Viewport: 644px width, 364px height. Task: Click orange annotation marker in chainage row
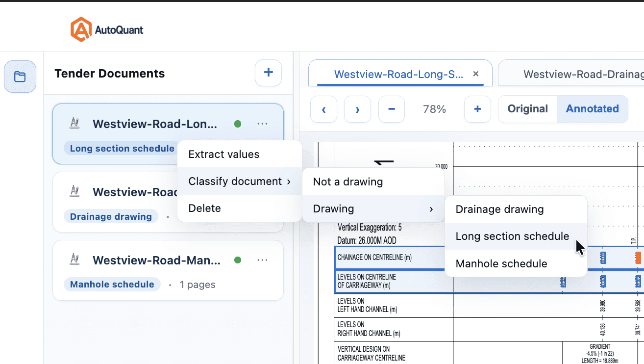click(x=638, y=258)
